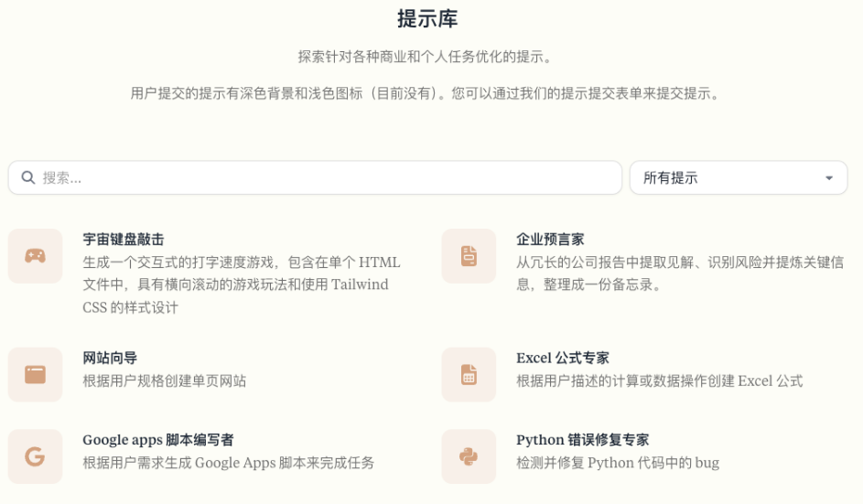The width and height of the screenshot is (863, 504).
Task: Open the Google apps 脚本编写者 title
Action: point(157,440)
